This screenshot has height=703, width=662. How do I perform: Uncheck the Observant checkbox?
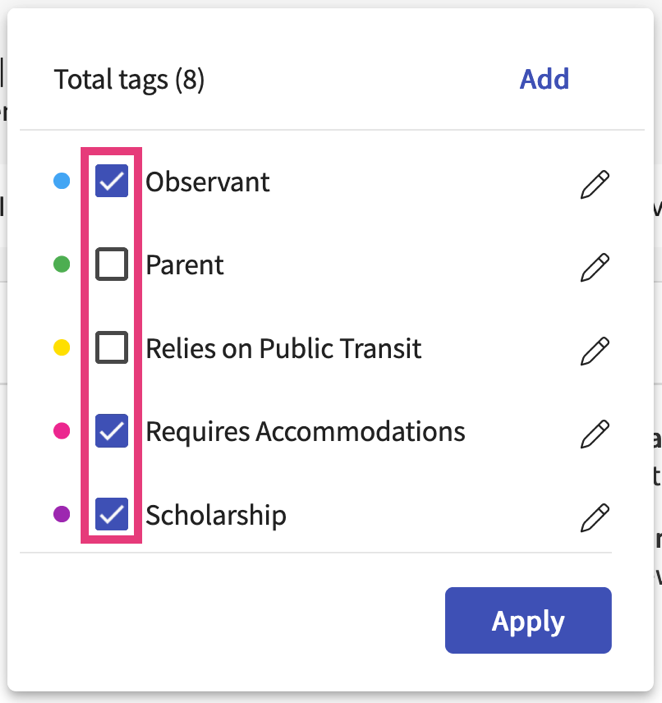coord(112,181)
